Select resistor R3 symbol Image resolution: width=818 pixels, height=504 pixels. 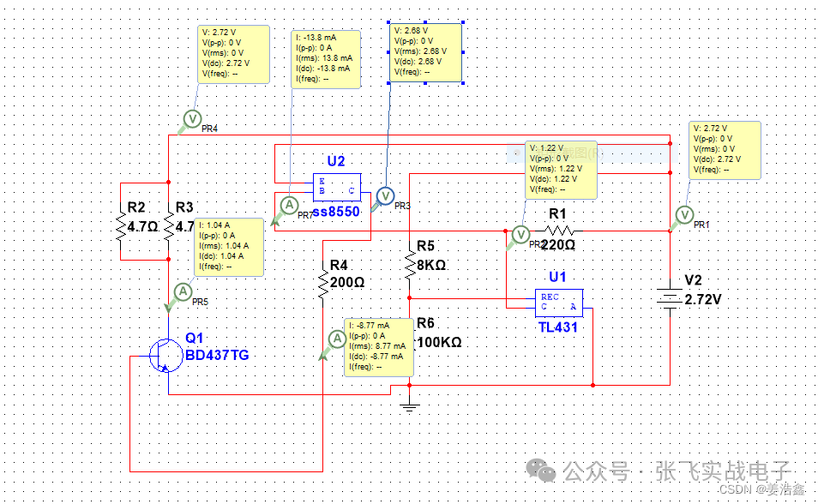169,226
